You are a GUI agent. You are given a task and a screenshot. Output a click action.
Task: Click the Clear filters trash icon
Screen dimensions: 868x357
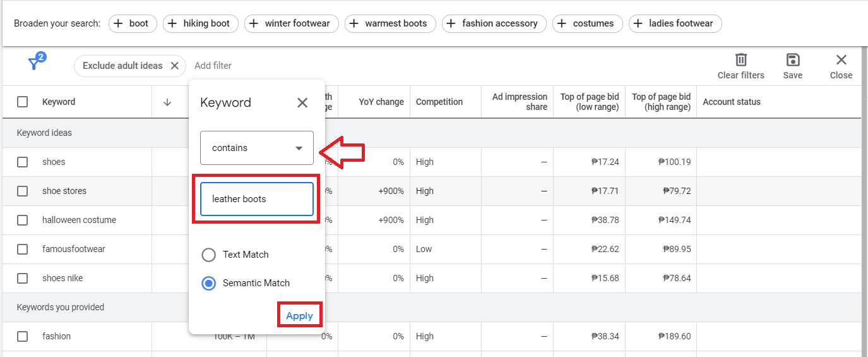(x=741, y=60)
